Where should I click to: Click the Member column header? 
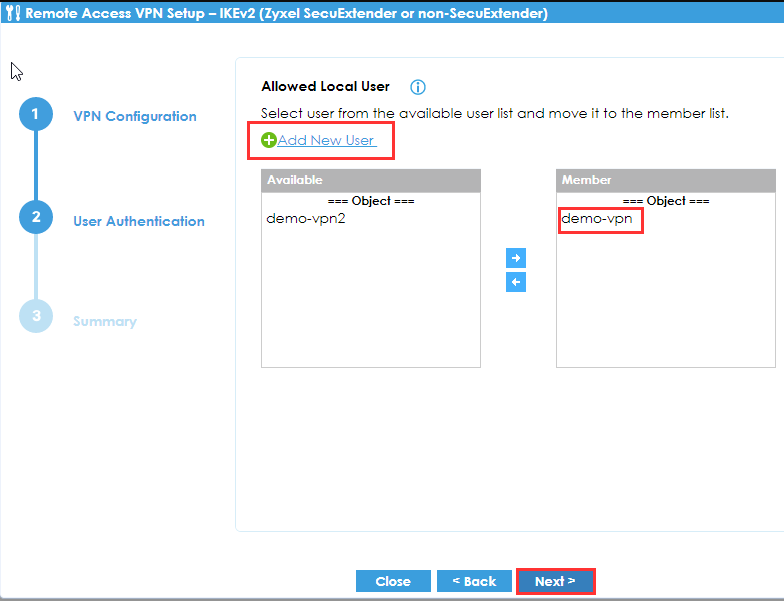click(665, 180)
